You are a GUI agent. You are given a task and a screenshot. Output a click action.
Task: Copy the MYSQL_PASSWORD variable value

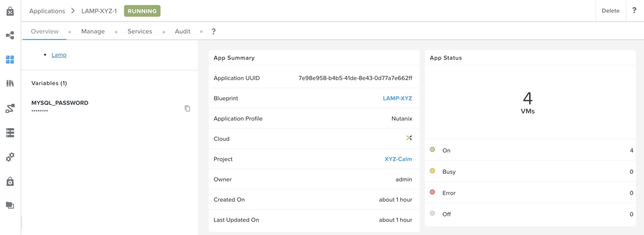tap(187, 108)
